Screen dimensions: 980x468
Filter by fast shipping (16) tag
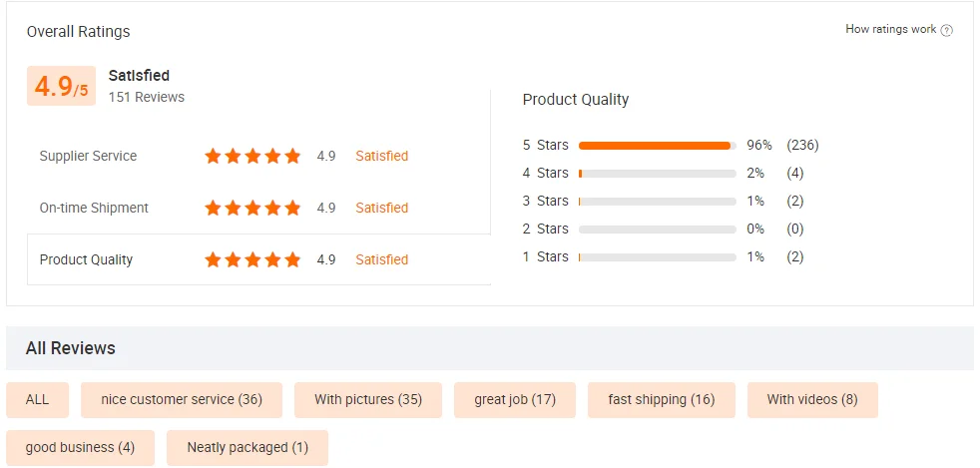pos(662,400)
